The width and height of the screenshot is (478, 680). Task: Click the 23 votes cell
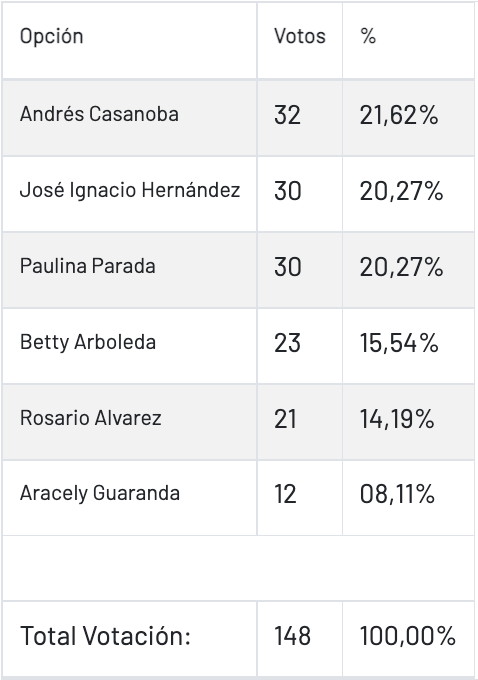(x=300, y=346)
